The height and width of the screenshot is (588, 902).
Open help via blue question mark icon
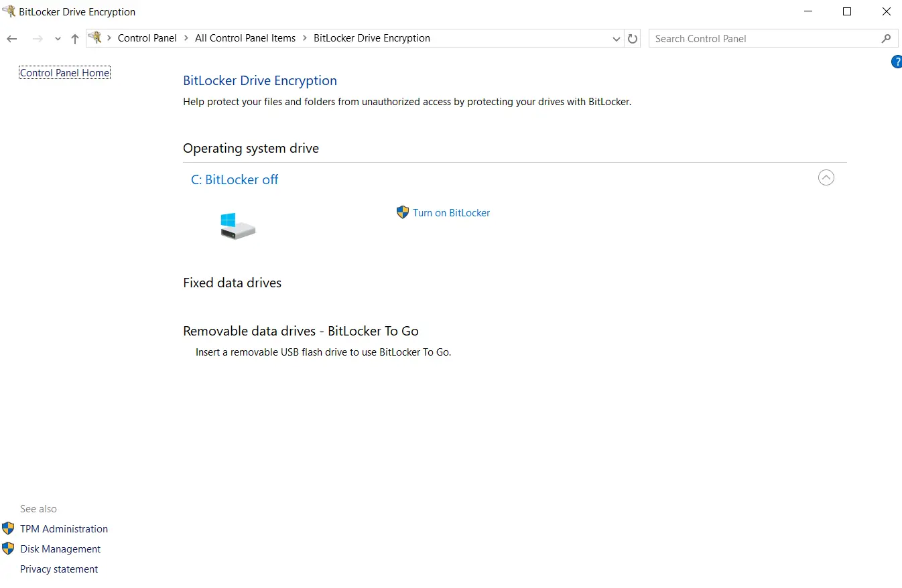[x=896, y=62]
